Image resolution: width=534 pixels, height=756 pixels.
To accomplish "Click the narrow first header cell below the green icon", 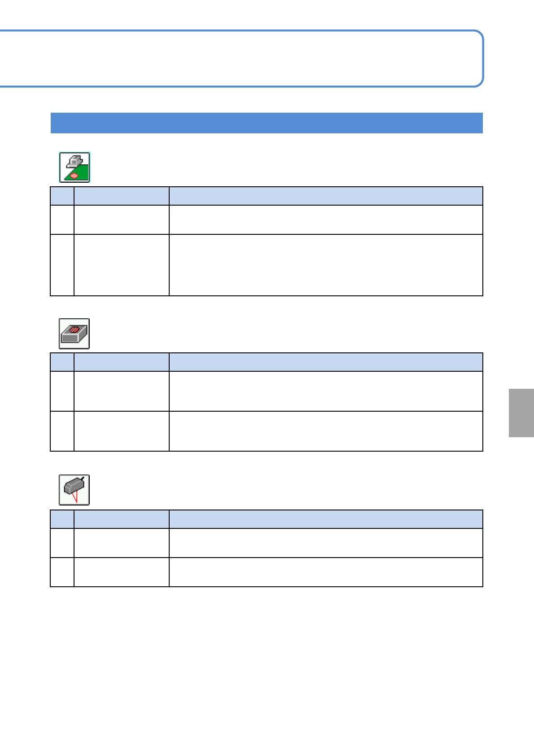I will 62,196.
